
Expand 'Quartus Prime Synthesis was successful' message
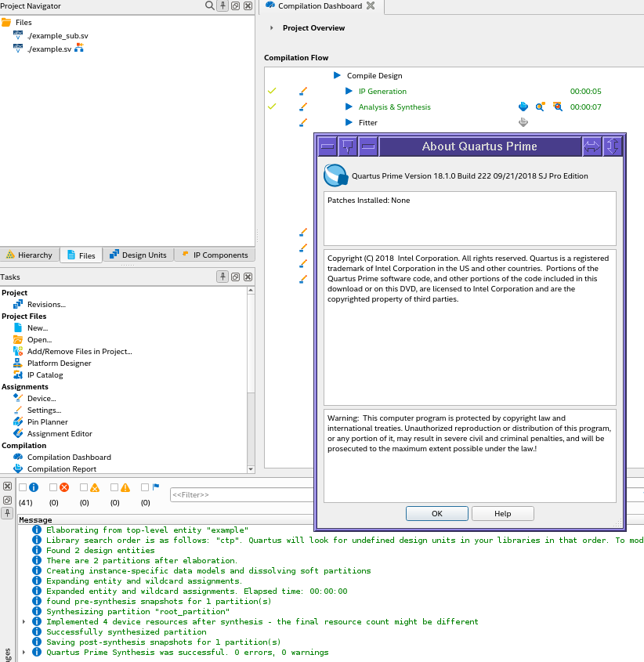[x=24, y=653]
